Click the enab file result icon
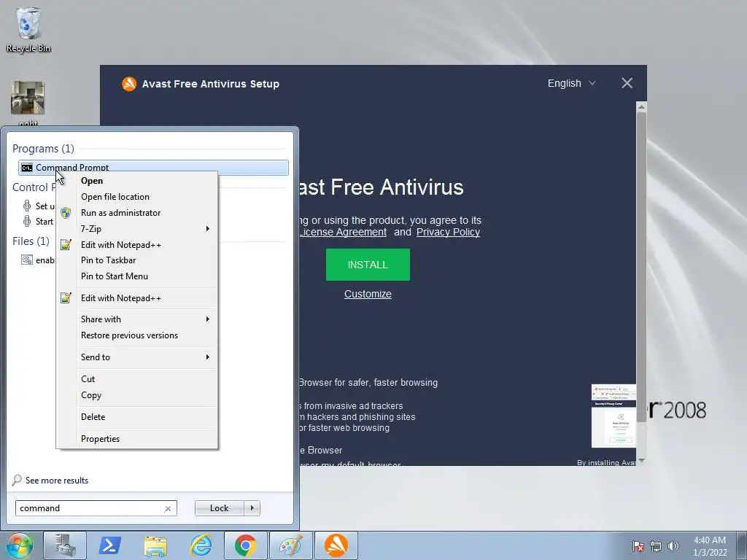 tap(27, 260)
